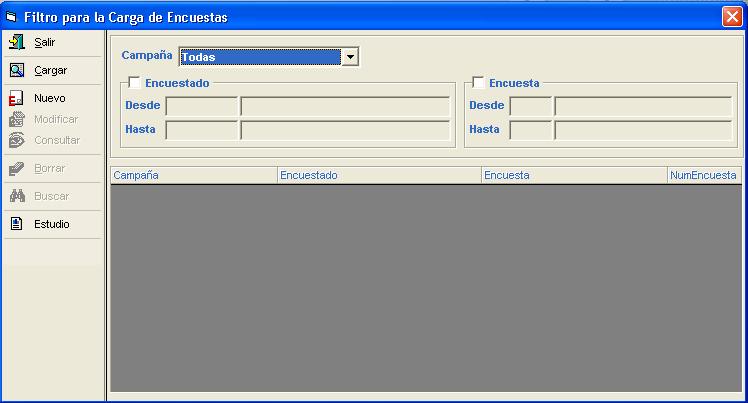Click the Encuestado Desde description field
This screenshot has height=403, width=748.
point(345,106)
